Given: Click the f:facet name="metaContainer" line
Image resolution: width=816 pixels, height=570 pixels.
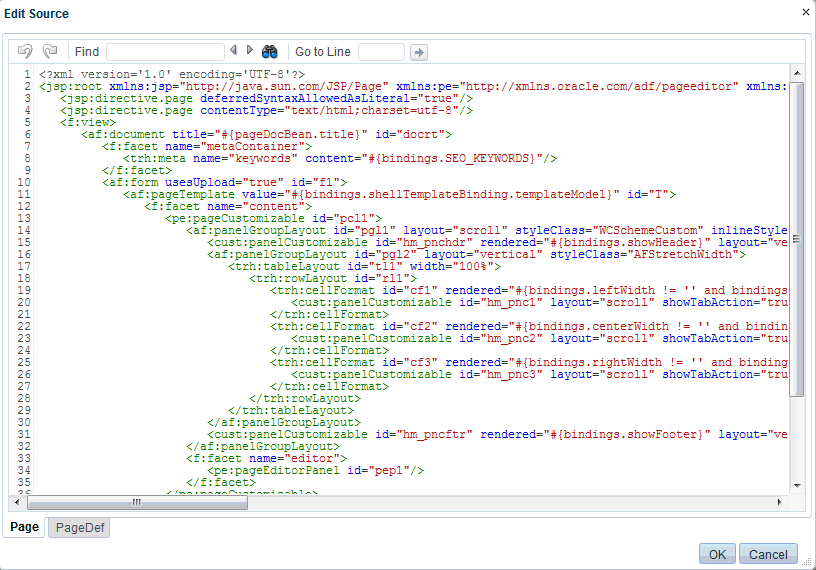Looking at the screenshot, I should (x=207, y=146).
